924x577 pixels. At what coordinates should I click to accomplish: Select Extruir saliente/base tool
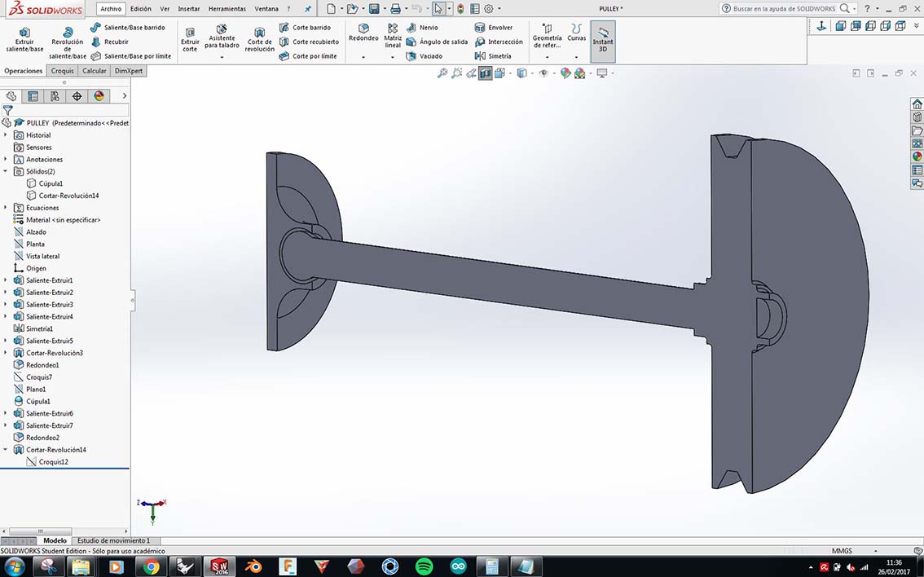24,39
